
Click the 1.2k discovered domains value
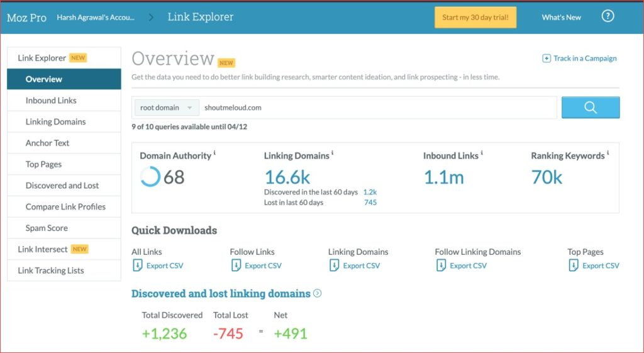tap(370, 192)
